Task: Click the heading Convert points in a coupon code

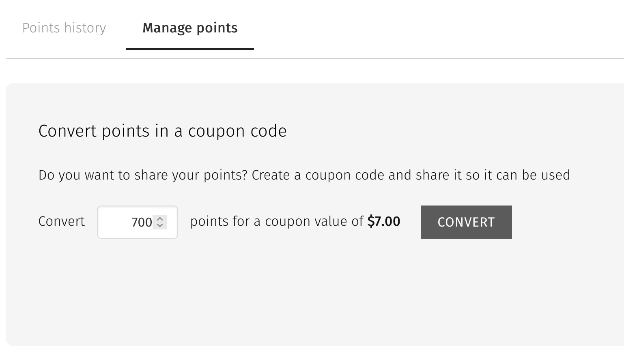Action: coord(162,131)
